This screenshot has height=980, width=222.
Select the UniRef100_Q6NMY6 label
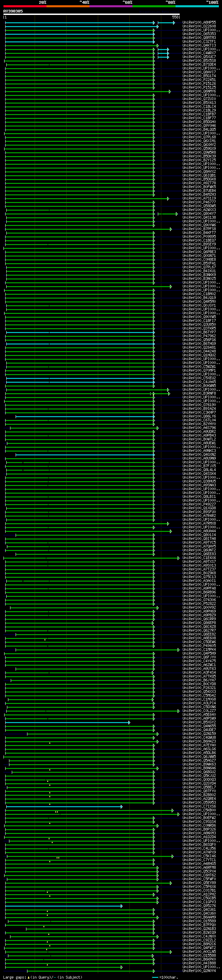point(199,91)
